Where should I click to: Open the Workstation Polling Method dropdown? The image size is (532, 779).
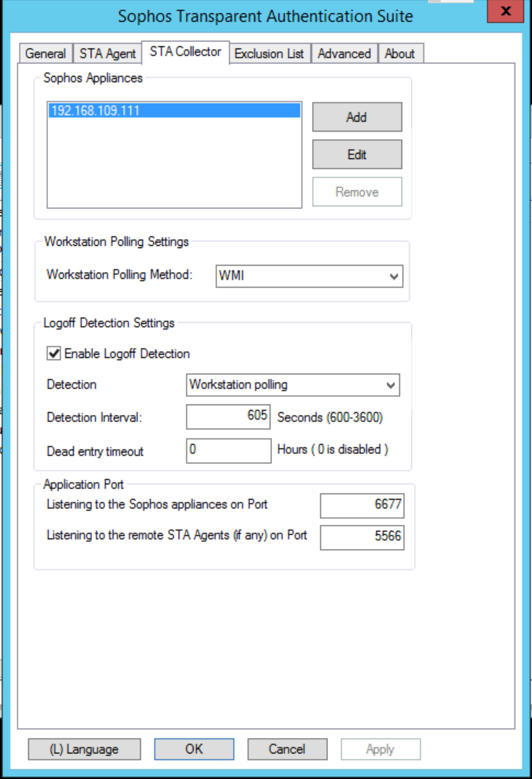tap(309, 276)
